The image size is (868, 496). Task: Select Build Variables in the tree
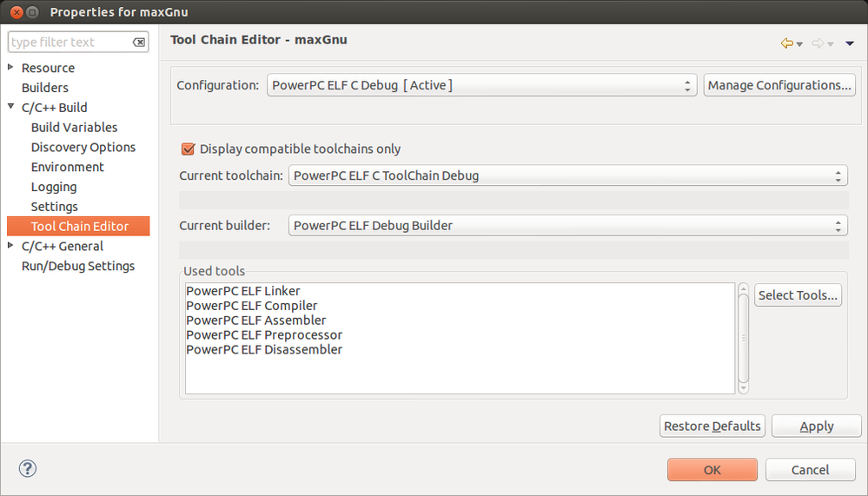click(x=74, y=128)
